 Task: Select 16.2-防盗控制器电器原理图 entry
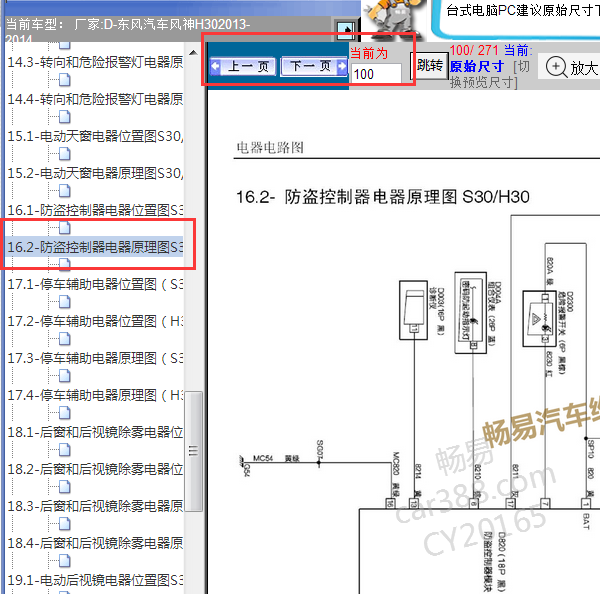click(95, 247)
